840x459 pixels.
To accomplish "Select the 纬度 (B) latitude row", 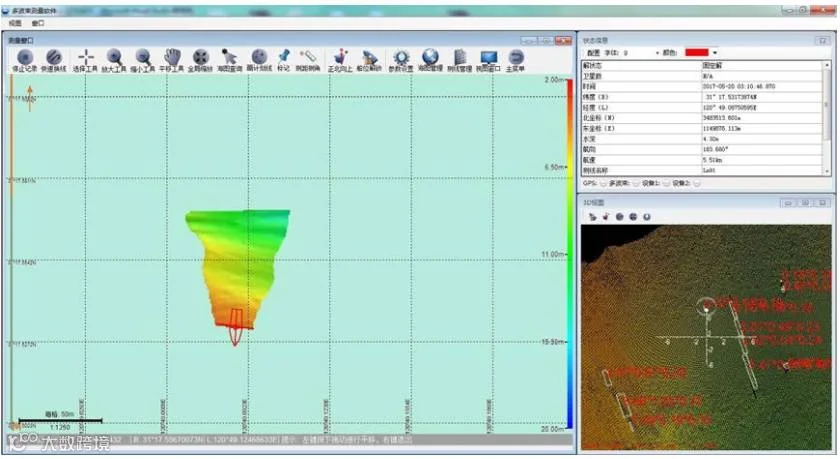I will (x=702, y=97).
